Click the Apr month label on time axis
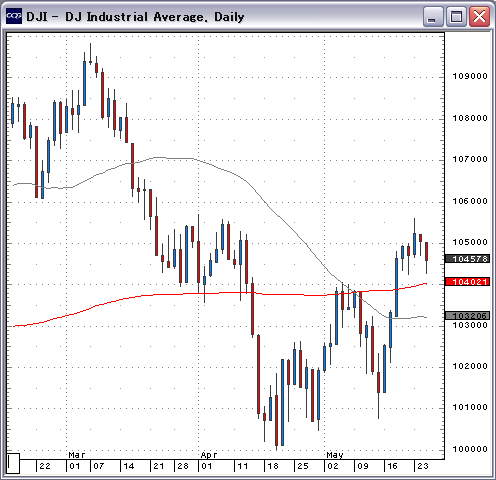The width and height of the screenshot is (496, 480). click(209, 455)
